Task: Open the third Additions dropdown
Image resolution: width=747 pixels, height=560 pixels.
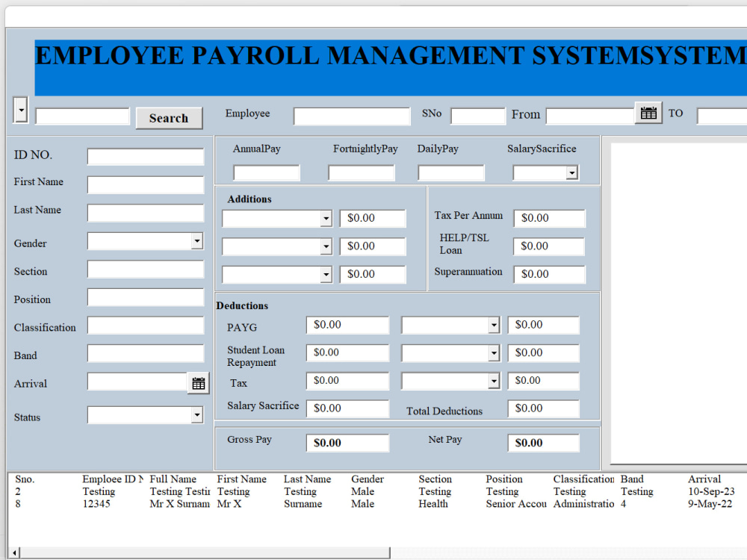Action: [x=326, y=275]
